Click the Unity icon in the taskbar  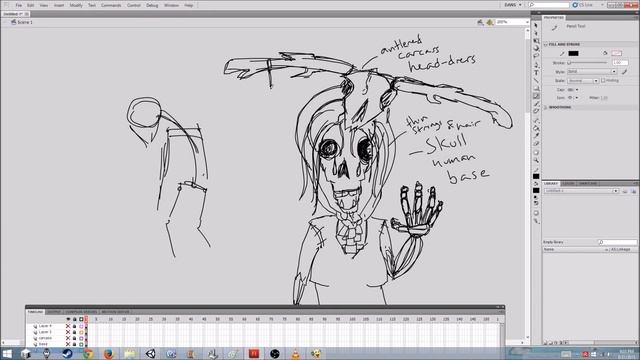click(x=151, y=354)
